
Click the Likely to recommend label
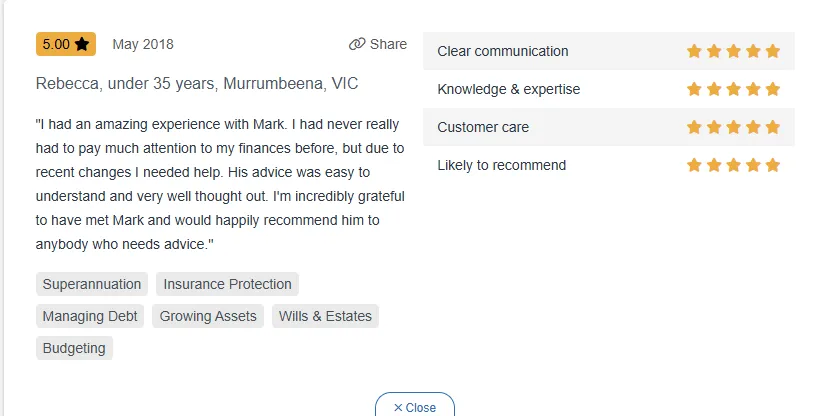pos(502,165)
